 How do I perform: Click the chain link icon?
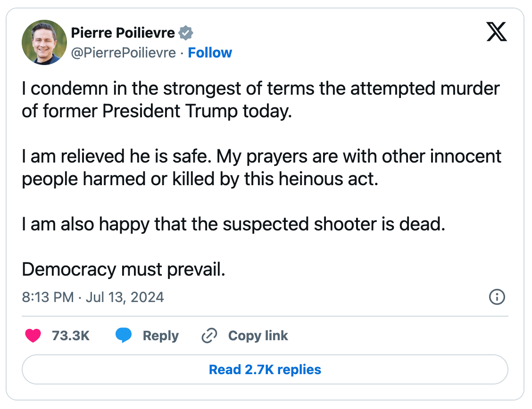[208, 335]
